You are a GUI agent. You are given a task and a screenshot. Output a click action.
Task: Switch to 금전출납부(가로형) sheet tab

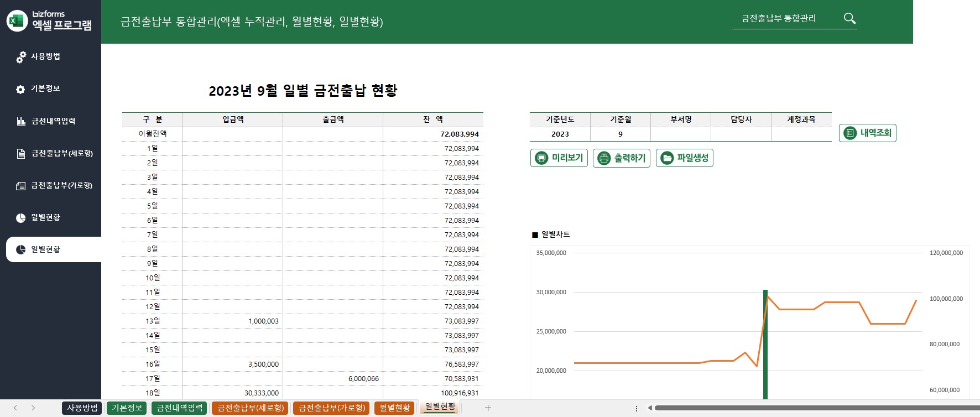tap(332, 408)
